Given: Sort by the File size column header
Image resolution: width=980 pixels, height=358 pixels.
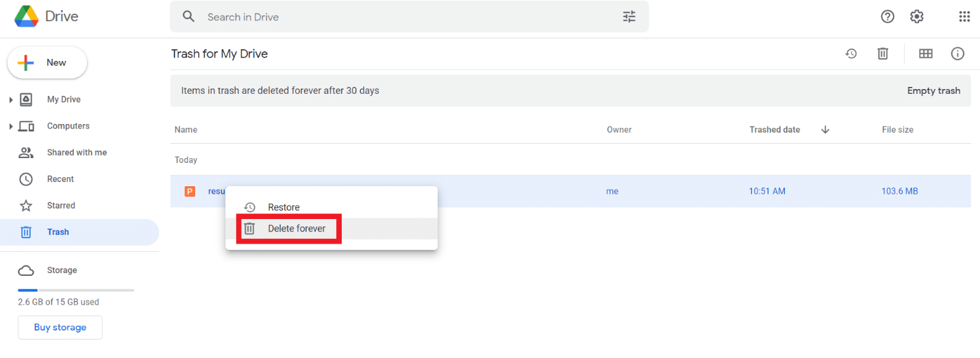Looking at the screenshot, I should (x=898, y=129).
